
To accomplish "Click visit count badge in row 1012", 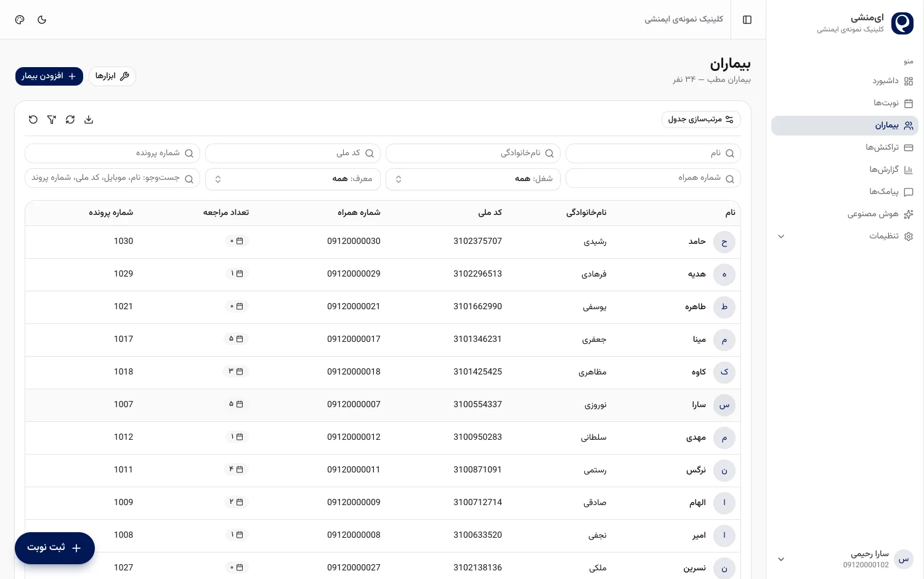I will coord(237,437).
